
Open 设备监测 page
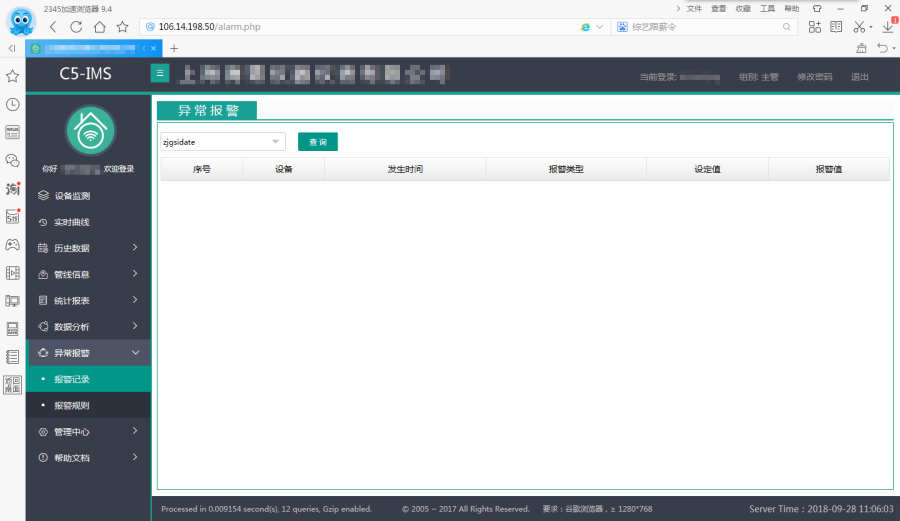pyautogui.click(x=88, y=196)
